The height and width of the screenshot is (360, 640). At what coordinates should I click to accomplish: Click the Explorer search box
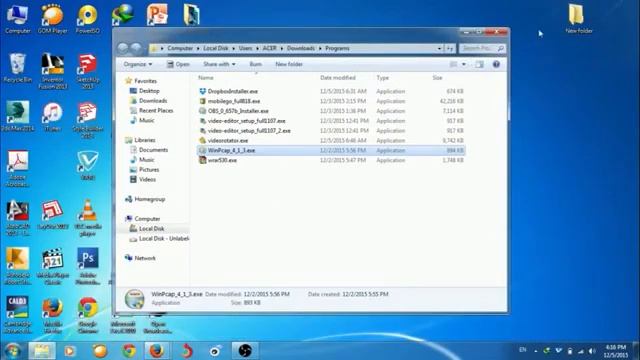click(x=482, y=48)
